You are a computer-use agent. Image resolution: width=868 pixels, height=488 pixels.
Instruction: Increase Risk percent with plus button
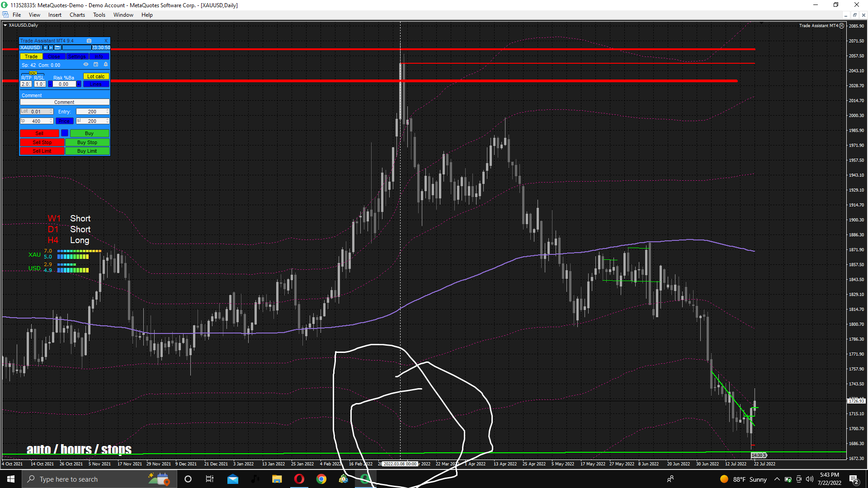79,84
